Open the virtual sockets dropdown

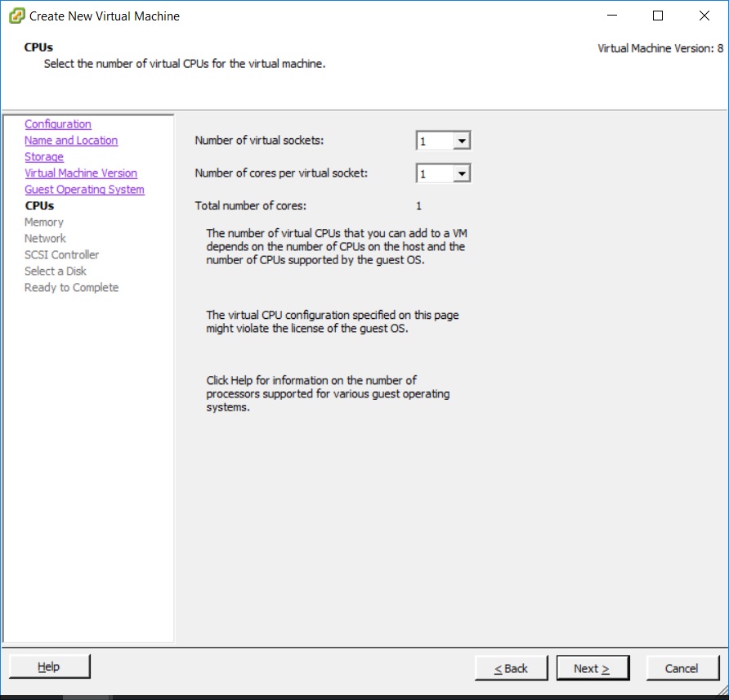click(462, 141)
